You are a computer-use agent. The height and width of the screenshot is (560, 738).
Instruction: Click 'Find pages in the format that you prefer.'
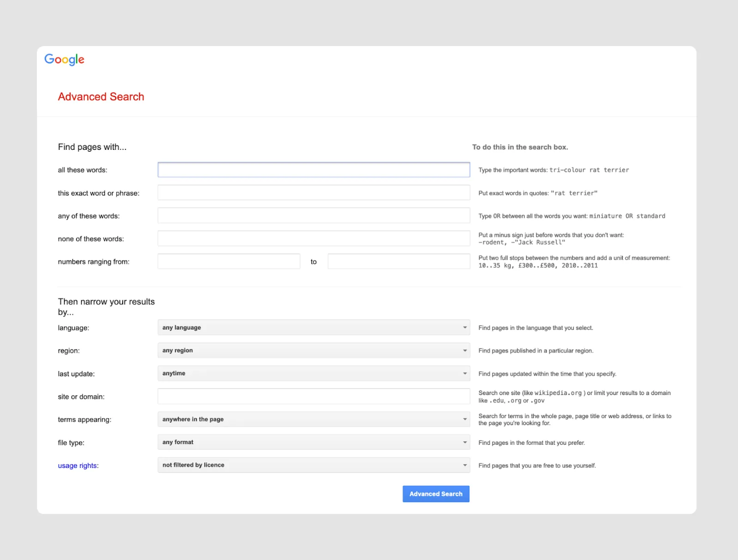pos(532,442)
